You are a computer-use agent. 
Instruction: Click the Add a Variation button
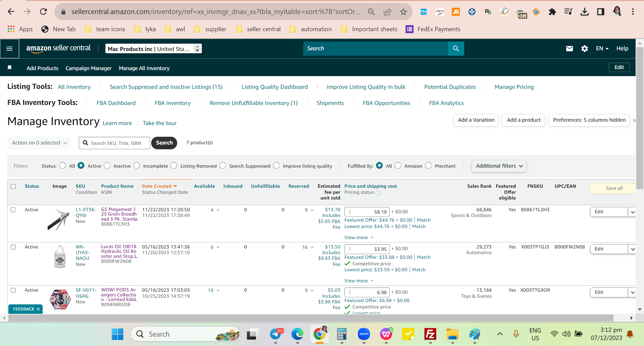[476, 120]
